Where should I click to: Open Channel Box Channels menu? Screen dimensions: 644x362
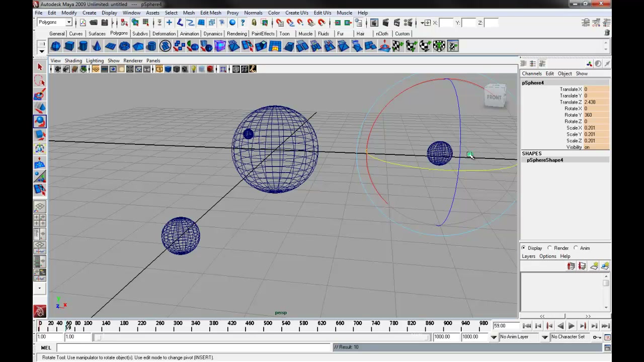[531, 73]
